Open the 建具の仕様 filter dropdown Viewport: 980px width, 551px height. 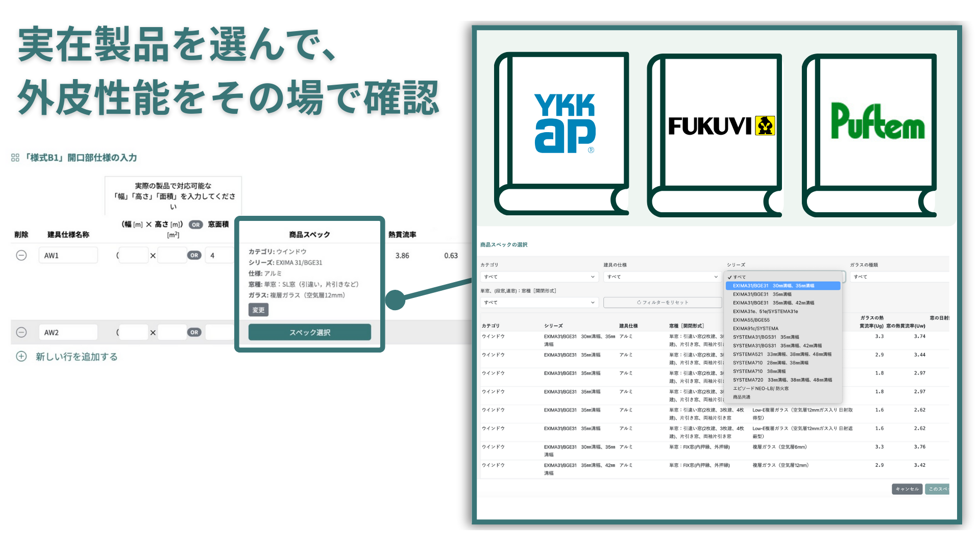click(x=662, y=277)
